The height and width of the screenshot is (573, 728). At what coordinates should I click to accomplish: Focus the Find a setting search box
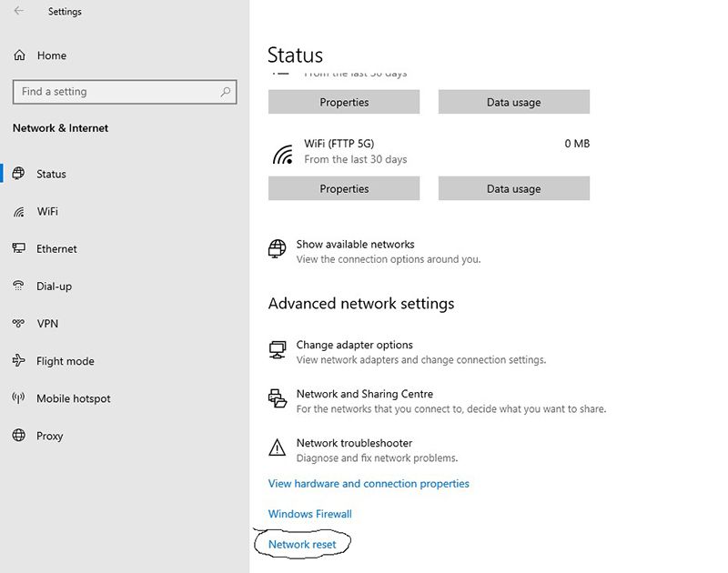[x=114, y=92]
